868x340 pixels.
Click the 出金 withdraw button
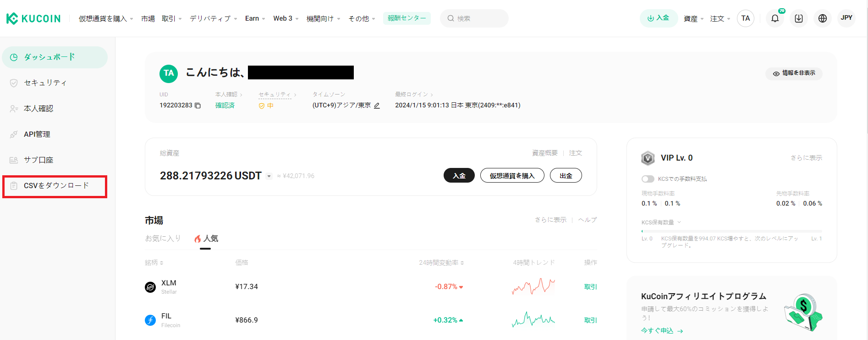(566, 176)
